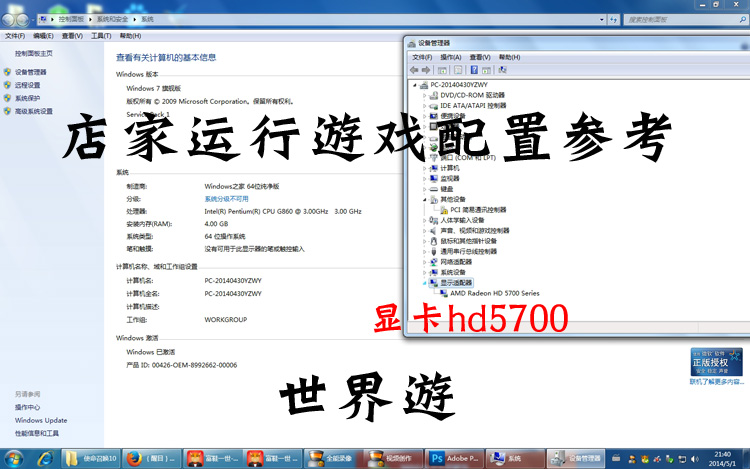Image resolution: width=750 pixels, height=469 pixels.
Task: Select the monitor category icon (监视器)
Action: click(x=434, y=178)
